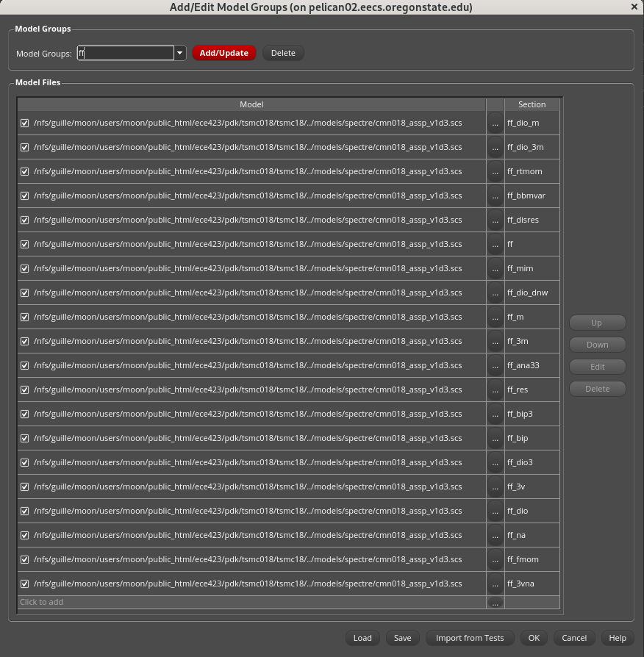Click Import from Tests button

(470, 638)
